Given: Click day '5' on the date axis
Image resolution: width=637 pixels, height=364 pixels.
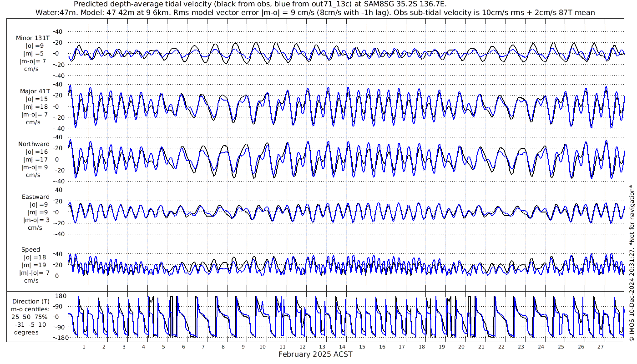Looking at the screenshot, I should point(163,347).
